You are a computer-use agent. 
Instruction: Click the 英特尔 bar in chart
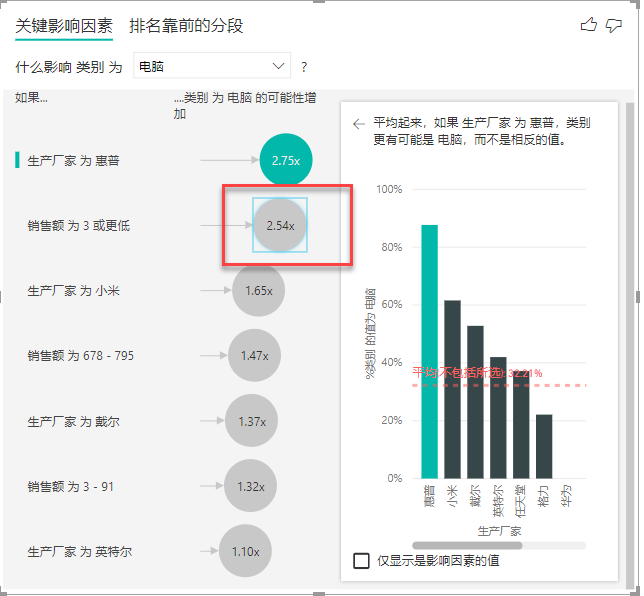pos(498,418)
